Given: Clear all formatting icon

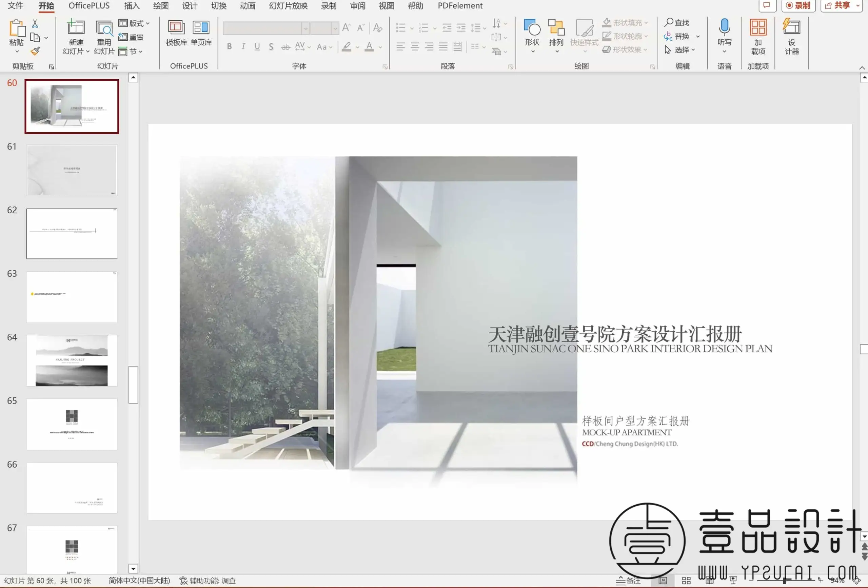Looking at the screenshot, I should click(x=378, y=28).
